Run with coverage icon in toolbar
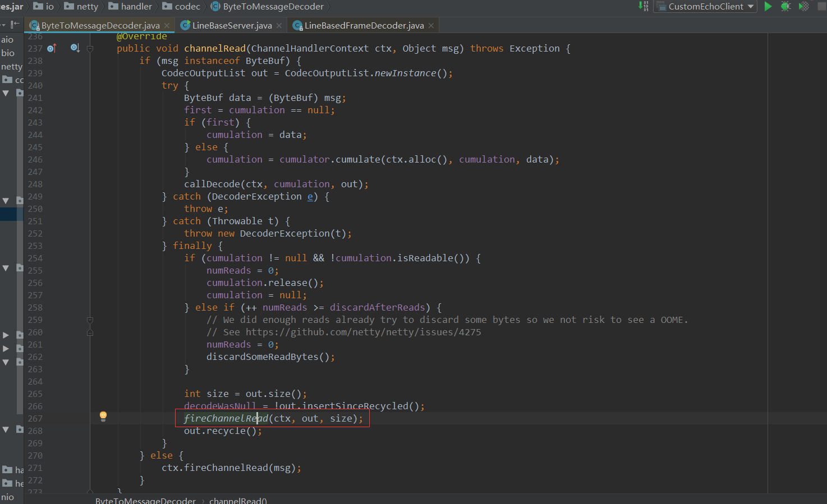The height and width of the screenshot is (504, 827). click(x=803, y=6)
